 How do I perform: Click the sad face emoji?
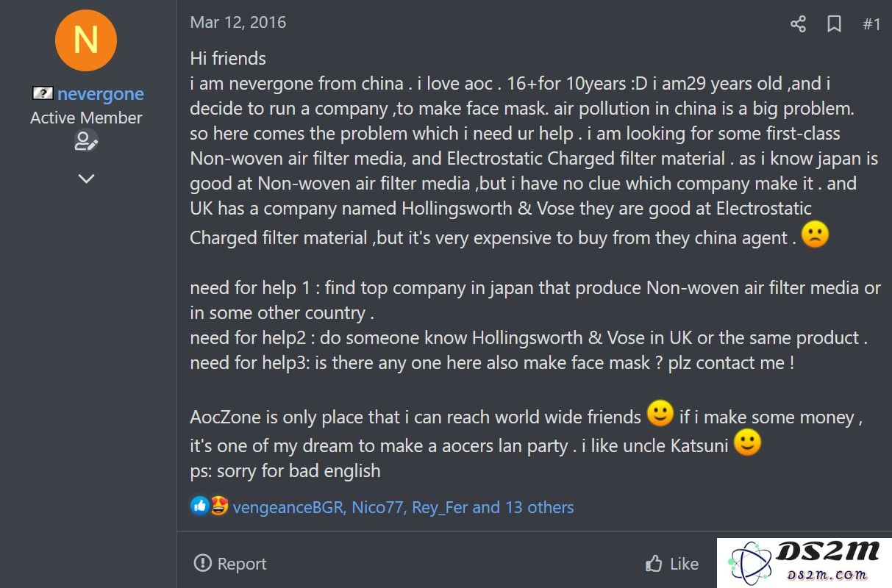(816, 234)
